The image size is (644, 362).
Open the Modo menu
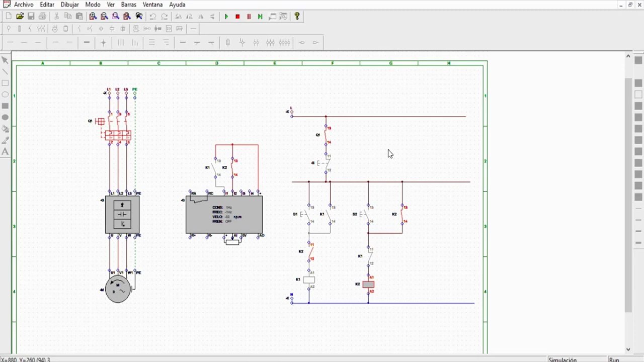tap(93, 5)
